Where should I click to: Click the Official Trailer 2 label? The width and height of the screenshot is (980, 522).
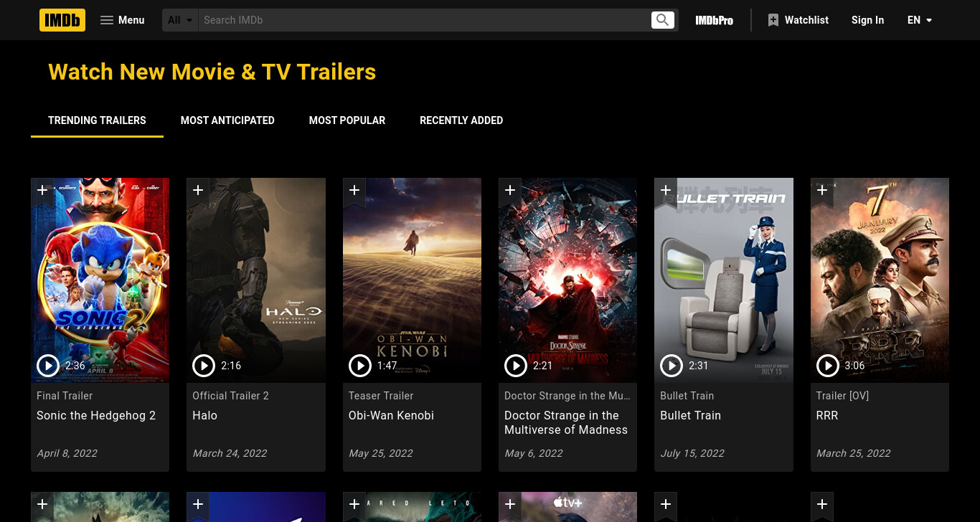tap(230, 396)
